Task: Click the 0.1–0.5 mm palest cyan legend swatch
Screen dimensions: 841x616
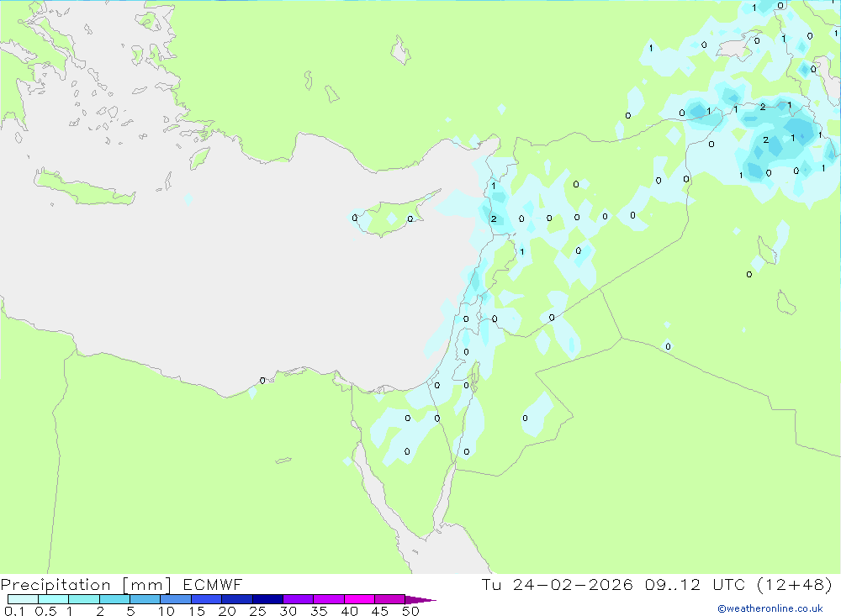Action: 23,599
